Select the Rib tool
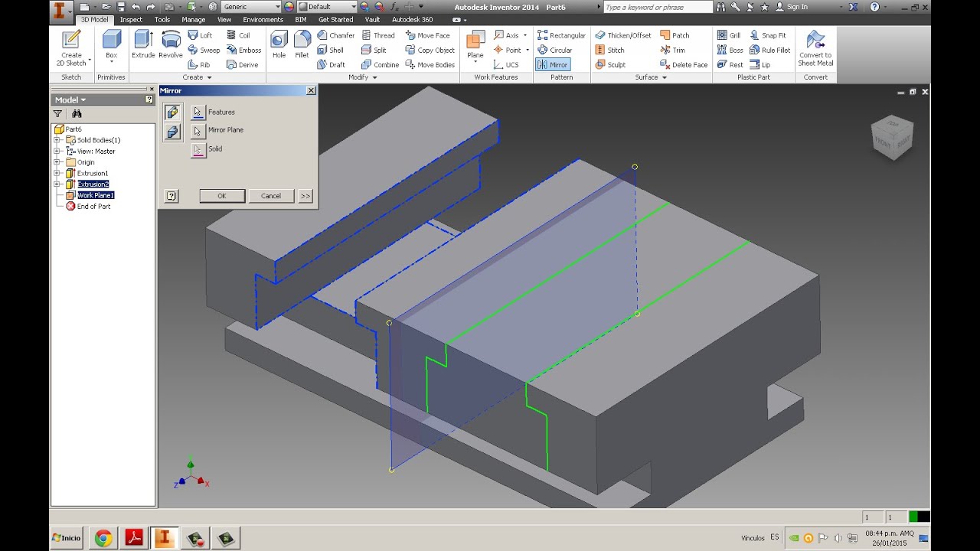The image size is (980, 551). [x=200, y=65]
